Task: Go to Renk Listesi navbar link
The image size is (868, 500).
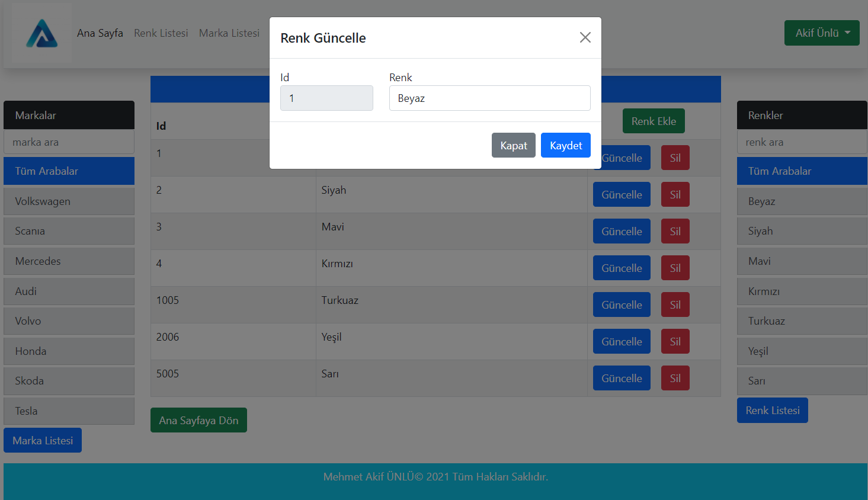Action: click(x=161, y=33)
